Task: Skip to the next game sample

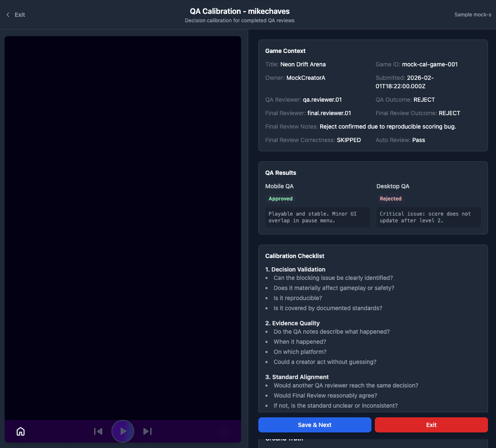Action: click(x=147, y=431)
